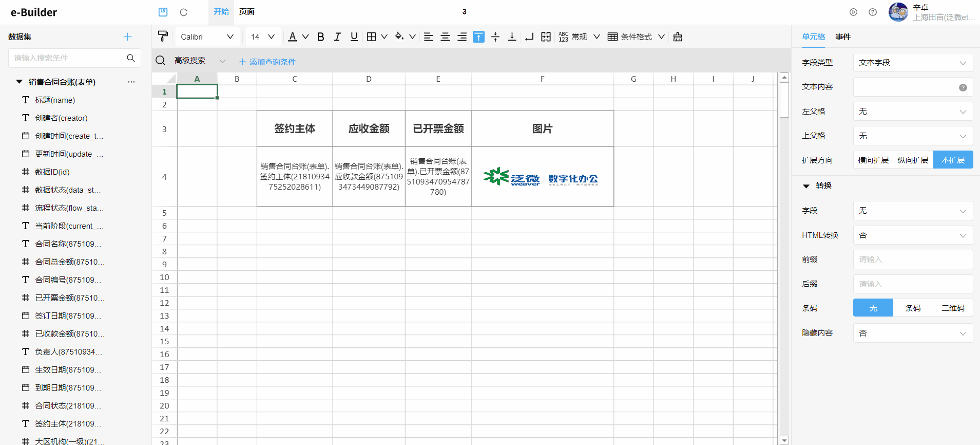Click the dataset search input field
This screenshot has height=445, width=980.
(67, 58)
